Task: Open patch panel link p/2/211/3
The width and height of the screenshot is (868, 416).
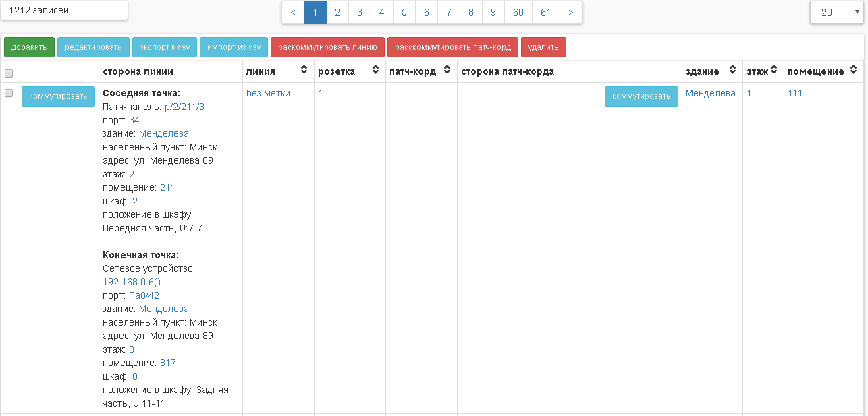Action: (184, 107)
